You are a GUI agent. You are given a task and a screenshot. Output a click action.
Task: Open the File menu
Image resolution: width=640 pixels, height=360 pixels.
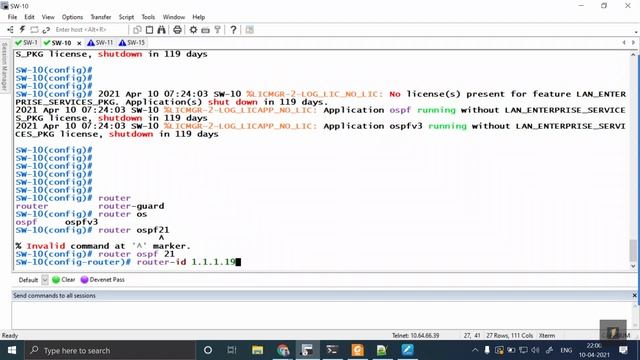coord(12,17)
